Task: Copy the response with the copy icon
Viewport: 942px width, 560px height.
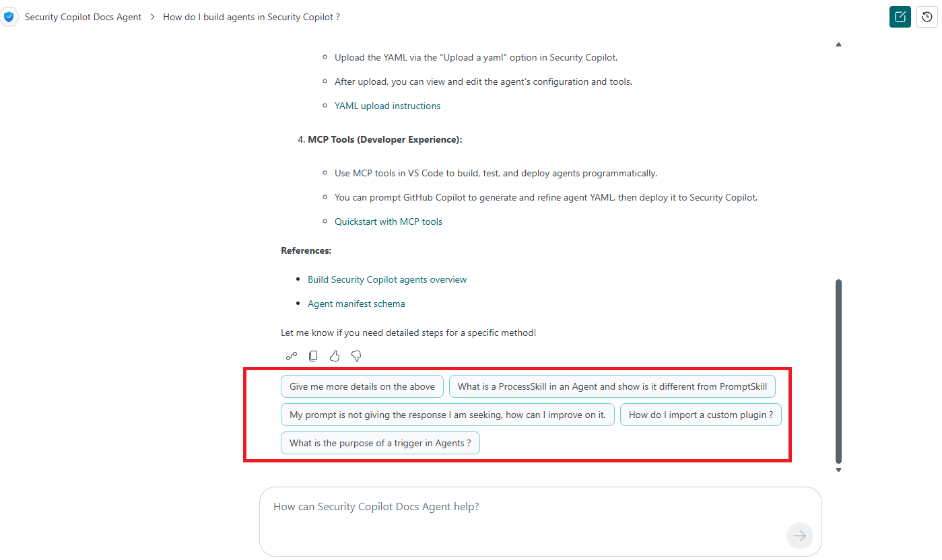Action: coord(313,356)
